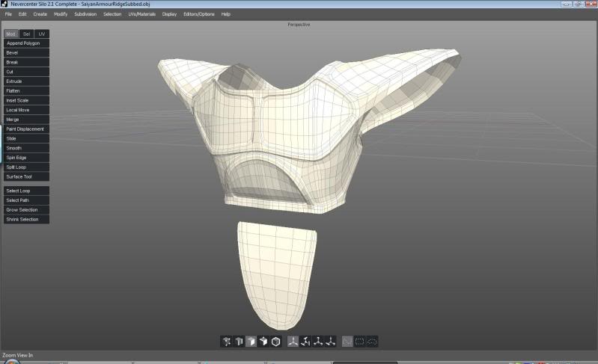Click the Perspective viewport label

click(x=299, y=25)
